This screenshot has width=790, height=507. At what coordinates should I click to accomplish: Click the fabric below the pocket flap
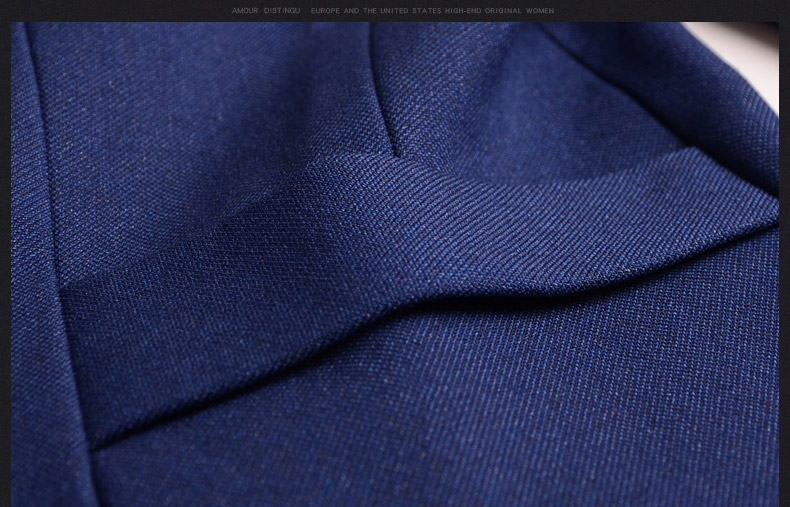(x=450, y=420)
